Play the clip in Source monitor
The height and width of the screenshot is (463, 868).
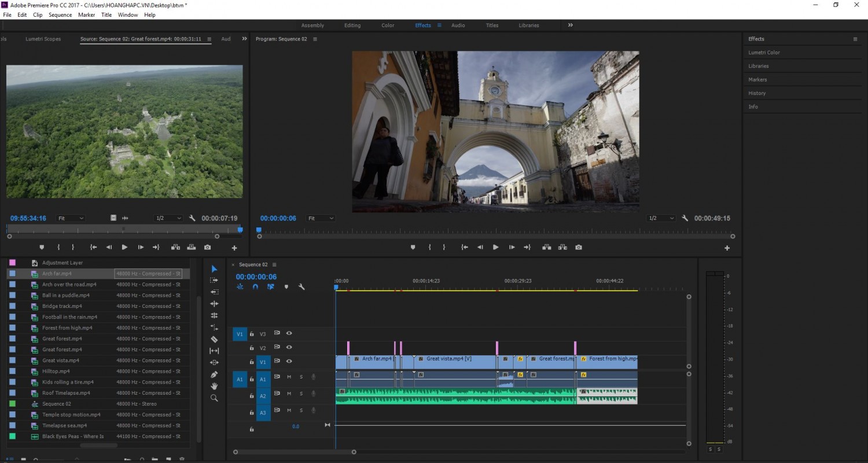click(124, 247)
